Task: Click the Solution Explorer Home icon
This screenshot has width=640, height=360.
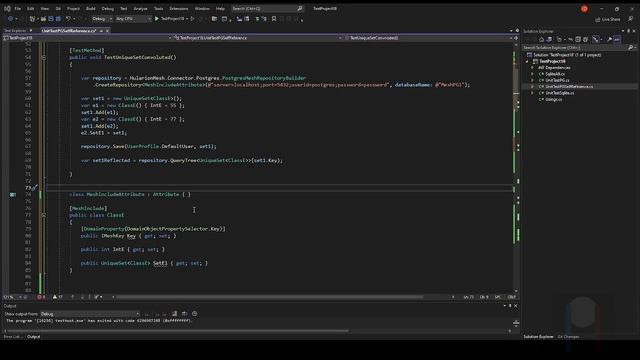Action: tap(542, 40)
